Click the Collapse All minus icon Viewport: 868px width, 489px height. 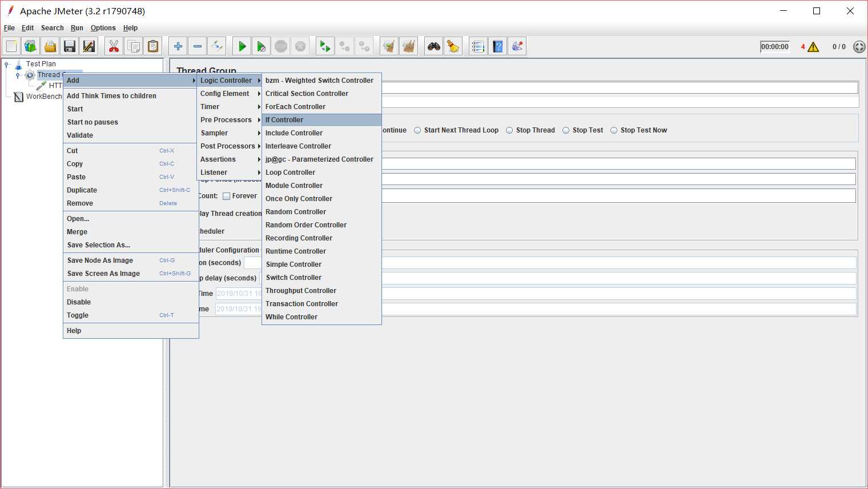[x=198, y=46]
